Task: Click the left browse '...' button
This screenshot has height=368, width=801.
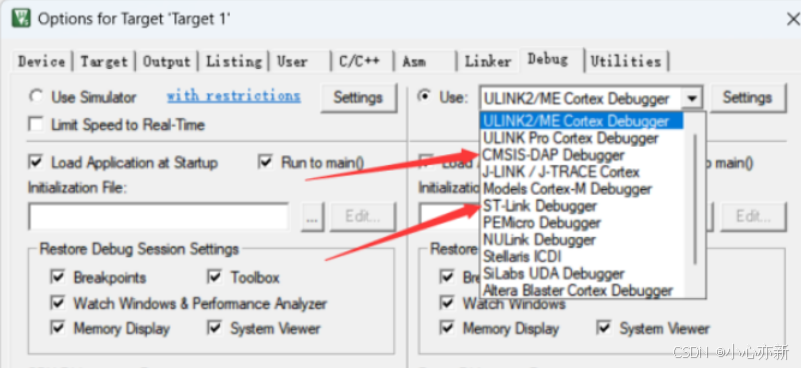Action: pos(312,217)
